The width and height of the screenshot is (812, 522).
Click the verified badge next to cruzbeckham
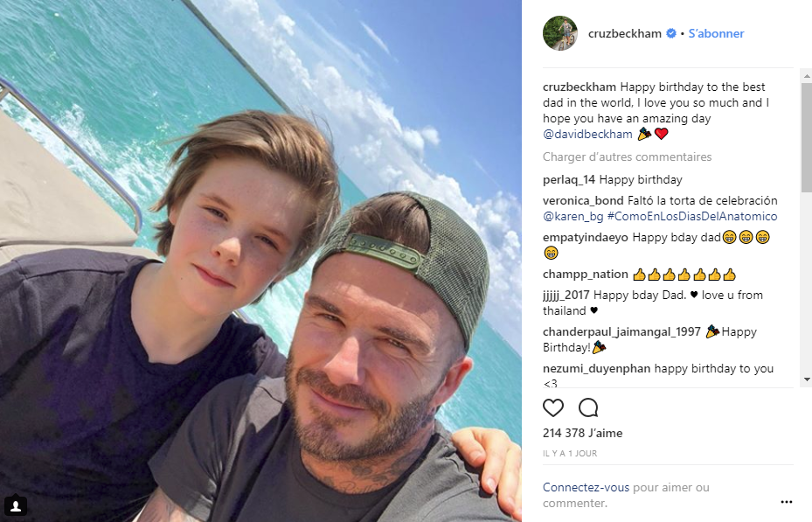670,33
